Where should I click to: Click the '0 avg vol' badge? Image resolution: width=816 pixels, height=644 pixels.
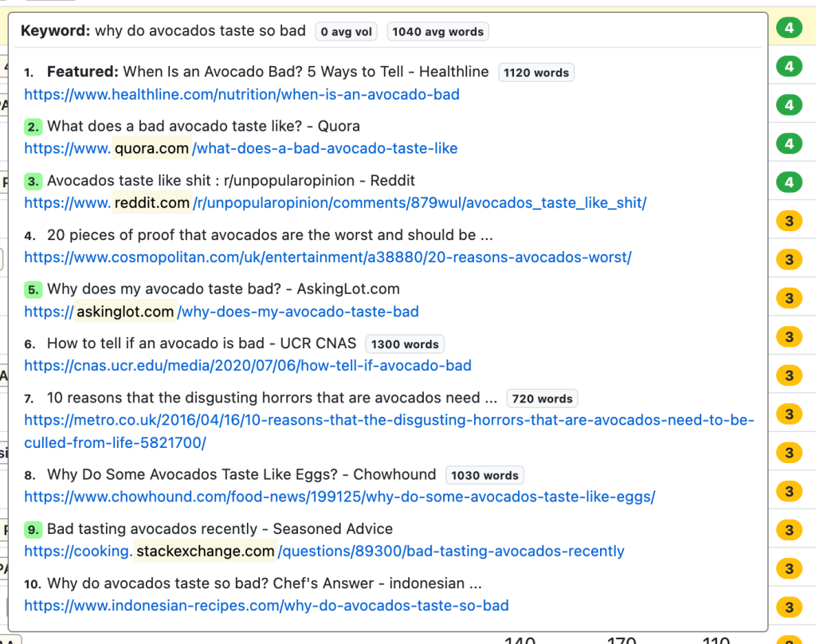pyautogui.click(x=346, y=32)
